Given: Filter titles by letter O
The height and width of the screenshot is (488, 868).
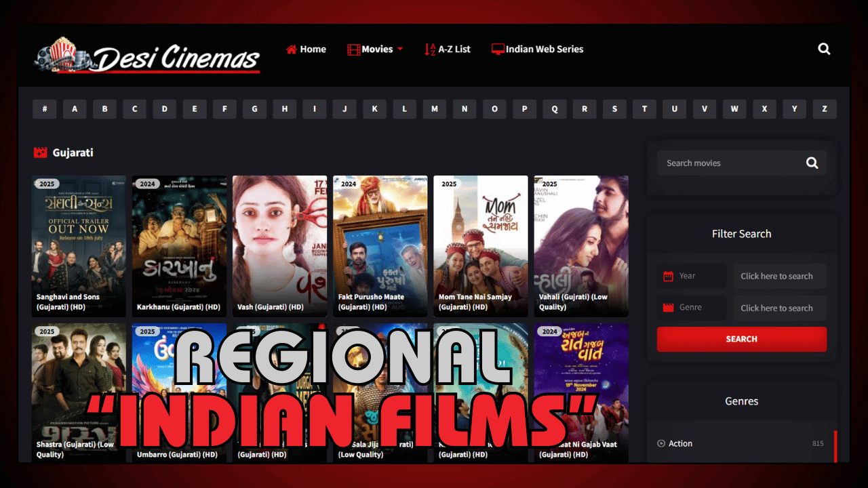Looking at the screenshot, I should click(494, 109).
